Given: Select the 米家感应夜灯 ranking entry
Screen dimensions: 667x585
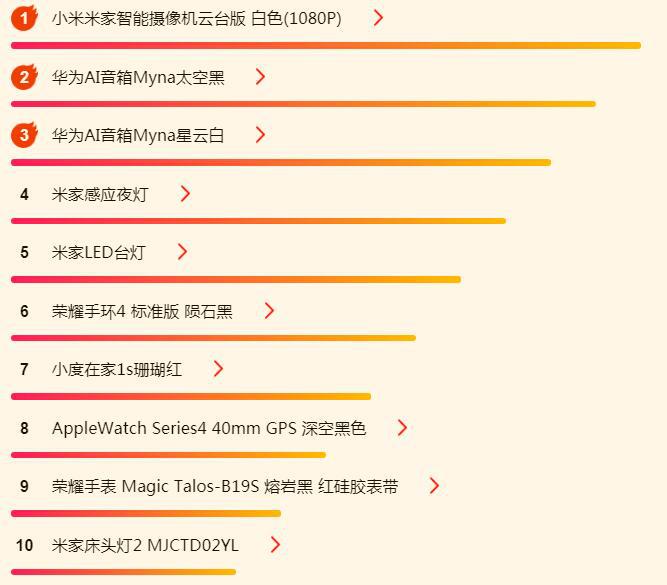Looking at the screenshot, I should click(x=100, y=195).
